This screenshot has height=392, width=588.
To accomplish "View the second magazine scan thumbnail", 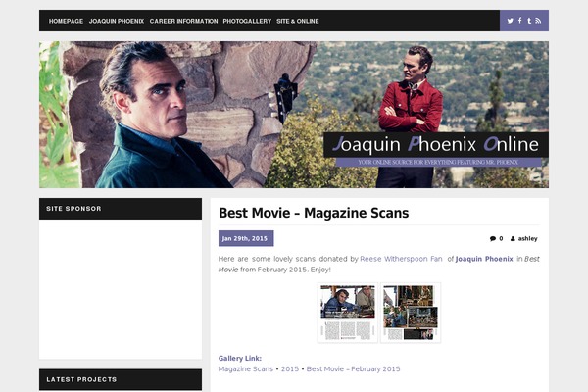I will coord(411,313).
